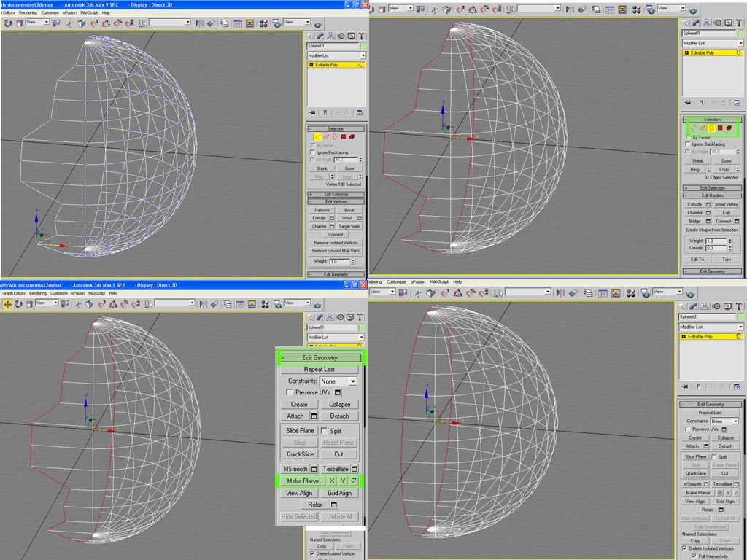The image size is (747, 560).
Task: Open Rendering menu in top-left window
Action: coord(28,13)
